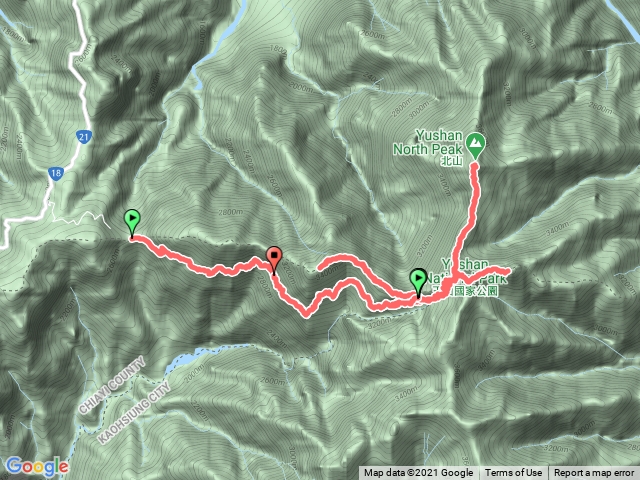Select the Yushan North Peak text label
This screenshot has height=480, width=640.
(x=428, y=142)
